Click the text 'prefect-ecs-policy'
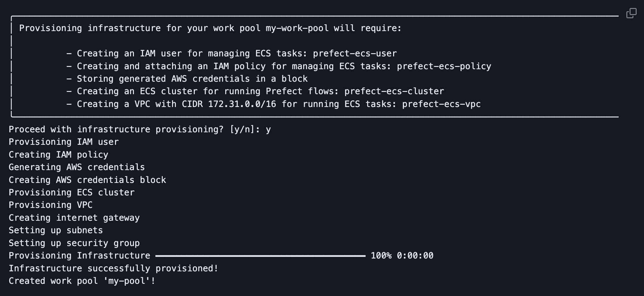The height and width of the screenshot is (296, 644). (444, 66)
